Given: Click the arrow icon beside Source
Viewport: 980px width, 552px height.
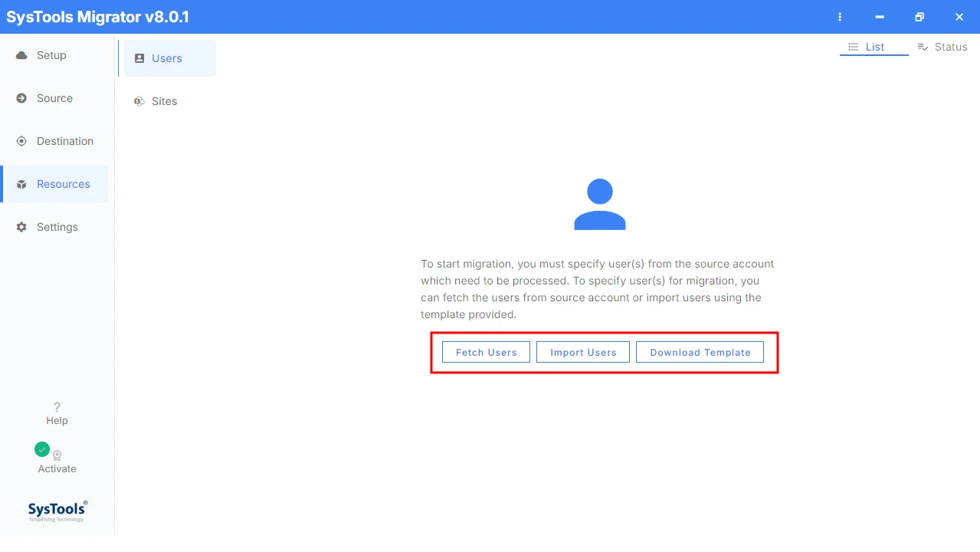Looking at the screenshot, I should coord(21,98).
